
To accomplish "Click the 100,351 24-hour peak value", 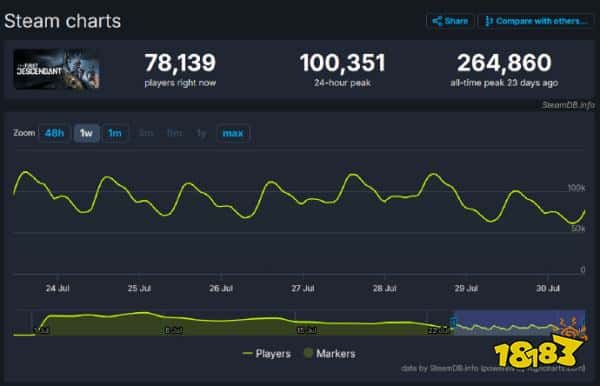I will (x=342, y=63).
